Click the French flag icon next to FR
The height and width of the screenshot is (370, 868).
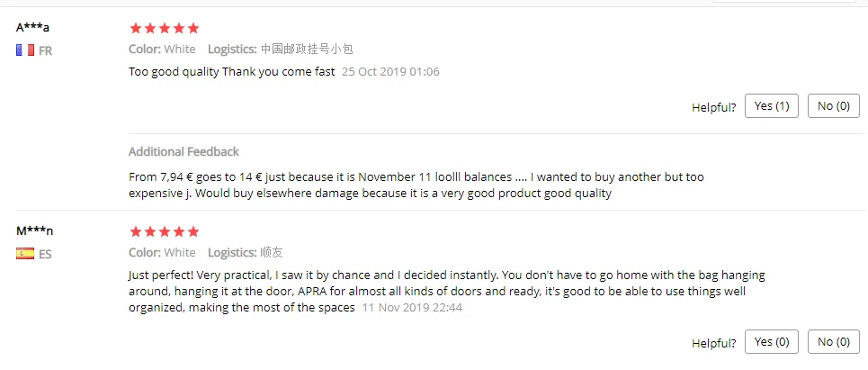(25, 50)
